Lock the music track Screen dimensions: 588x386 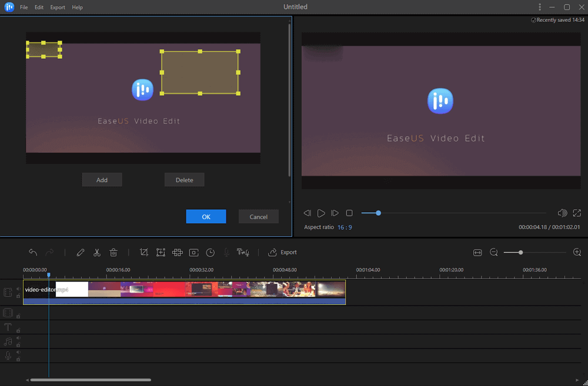click(x=18, y=345)
